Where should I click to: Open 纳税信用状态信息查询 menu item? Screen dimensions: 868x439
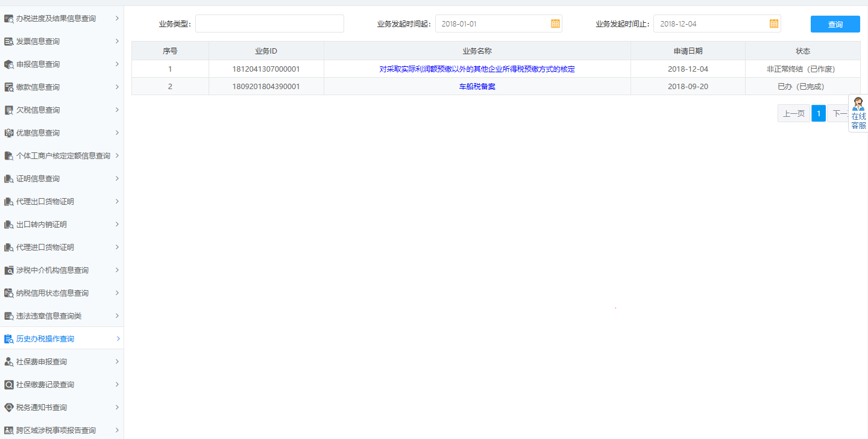52,293
